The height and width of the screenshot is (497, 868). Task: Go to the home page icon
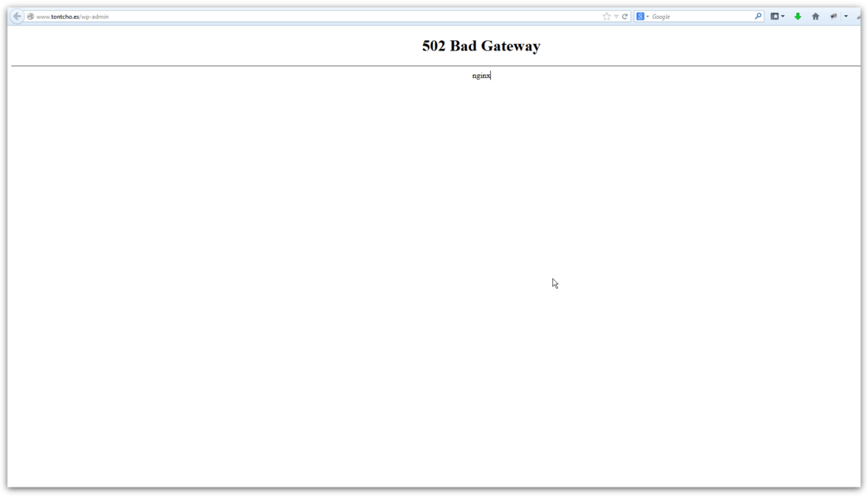(815, 17)
